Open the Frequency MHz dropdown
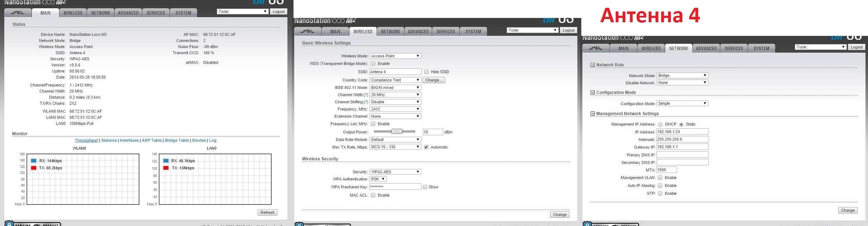The image size is (868, 226). pyautogui.click(x=395, y=109)
